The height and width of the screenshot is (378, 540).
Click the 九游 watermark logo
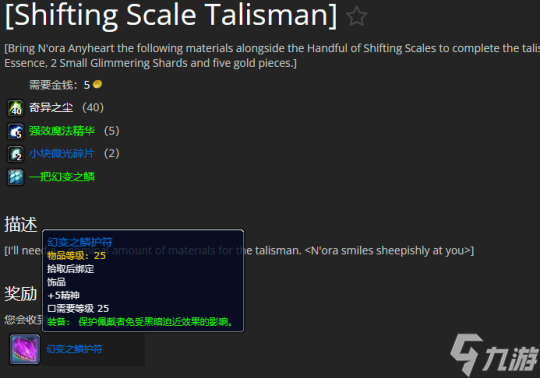494,355
